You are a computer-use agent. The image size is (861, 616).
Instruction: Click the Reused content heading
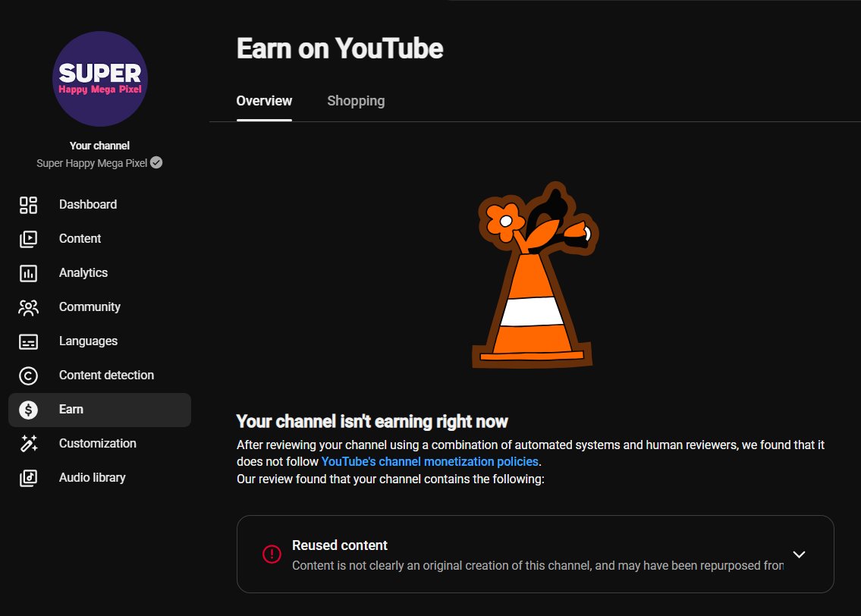coord(339,545)
